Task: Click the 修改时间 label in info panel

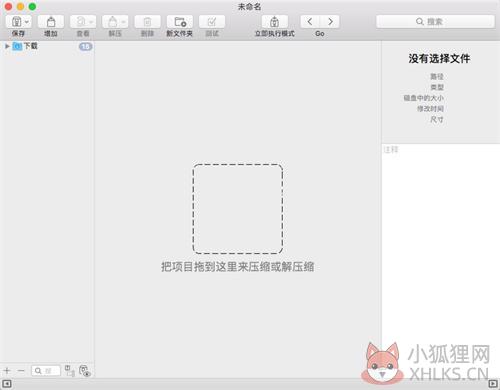Action: tap(430, 109)
